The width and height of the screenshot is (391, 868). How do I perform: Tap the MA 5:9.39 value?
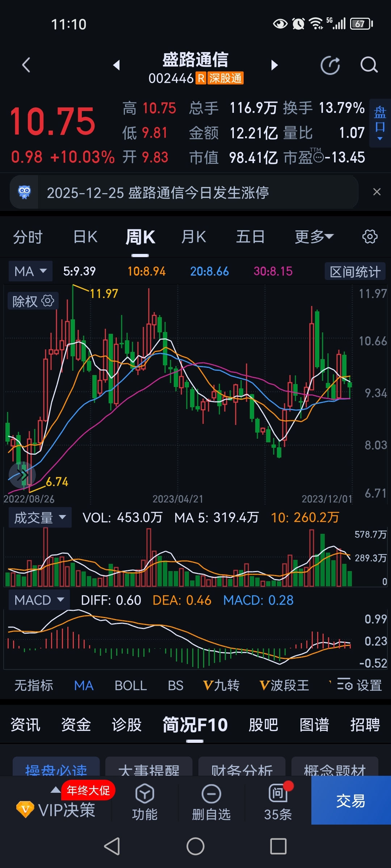80,271
